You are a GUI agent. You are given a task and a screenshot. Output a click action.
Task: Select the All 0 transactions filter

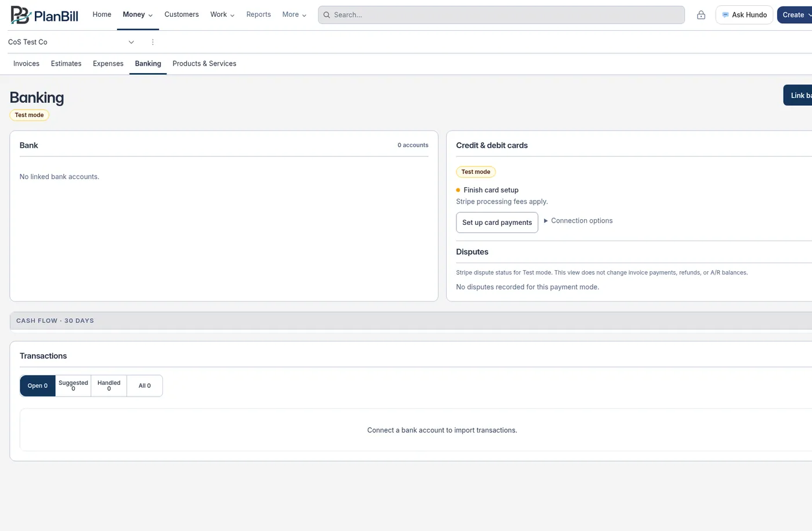pos(144,386)
